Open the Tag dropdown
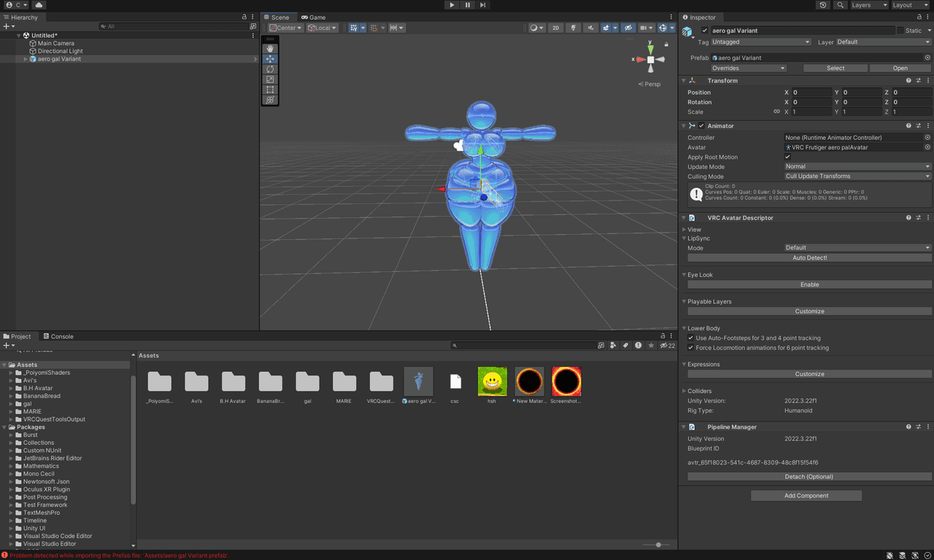The height and width of the screenshot is (560, 934). [x=761, y=42]
